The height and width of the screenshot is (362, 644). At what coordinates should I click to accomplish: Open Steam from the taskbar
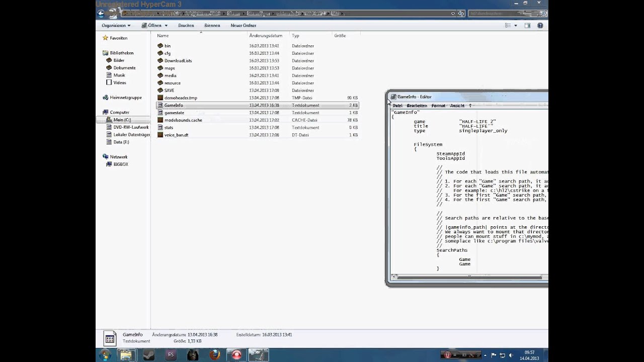tap(148, 355)
